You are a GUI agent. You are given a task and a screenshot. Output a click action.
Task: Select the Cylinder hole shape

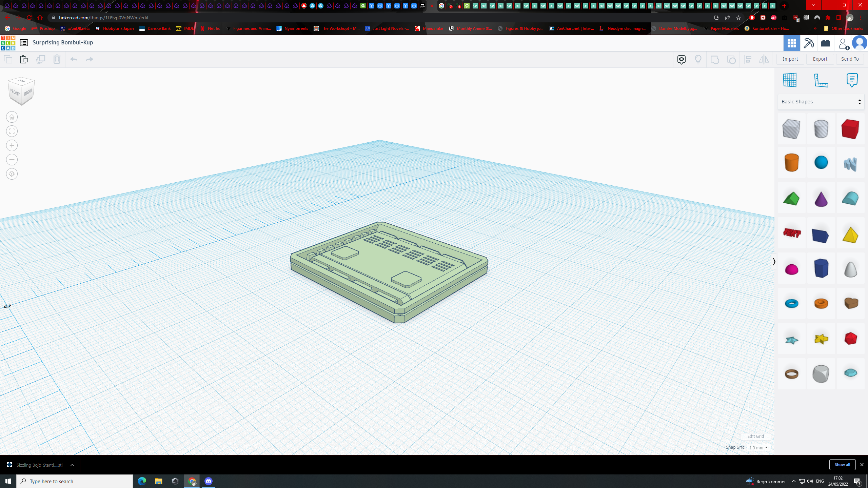pyautogui.click(x=821, y=129)
